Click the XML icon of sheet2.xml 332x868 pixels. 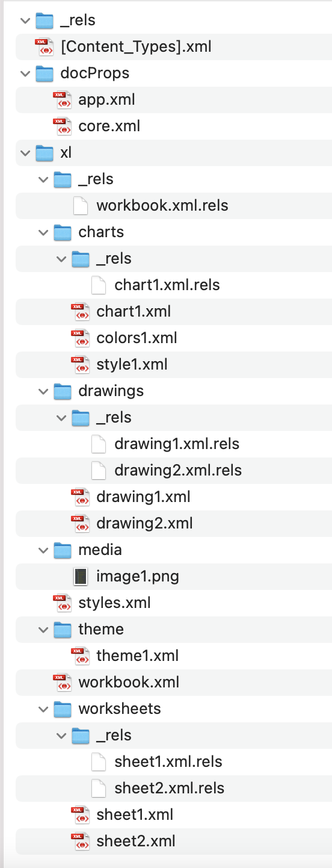click(x=80, y=842)
